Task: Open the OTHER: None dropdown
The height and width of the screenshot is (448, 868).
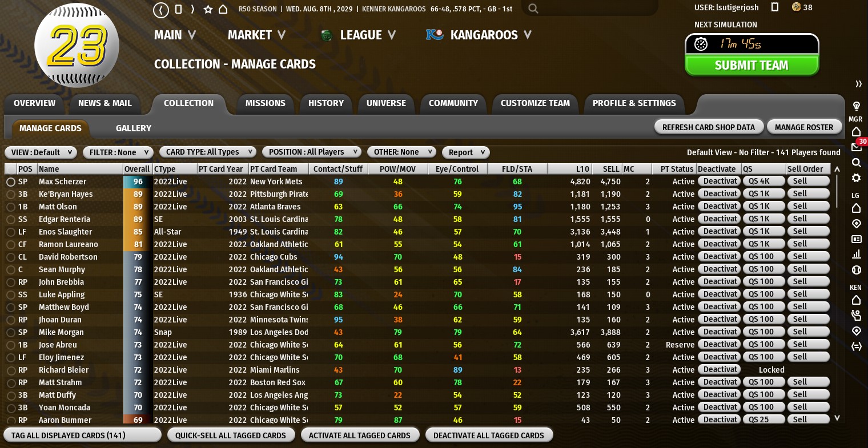Action: pos(402,152)
